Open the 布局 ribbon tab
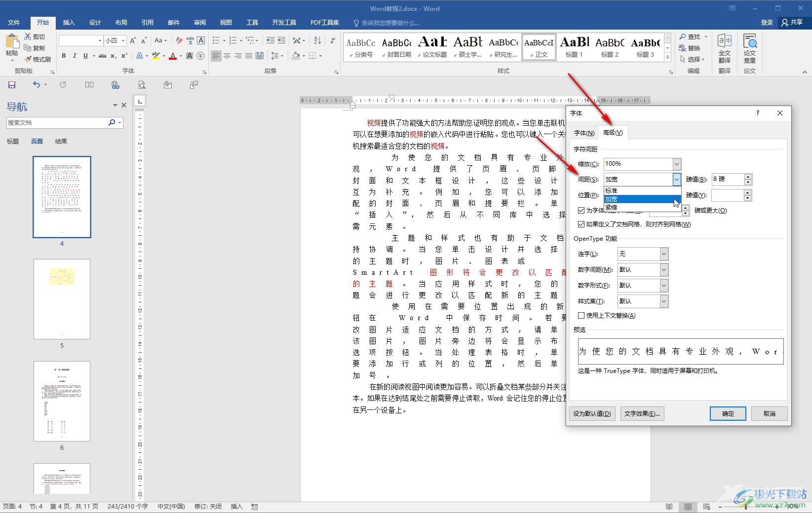This screenshot has width=812, height=513. 121,23
